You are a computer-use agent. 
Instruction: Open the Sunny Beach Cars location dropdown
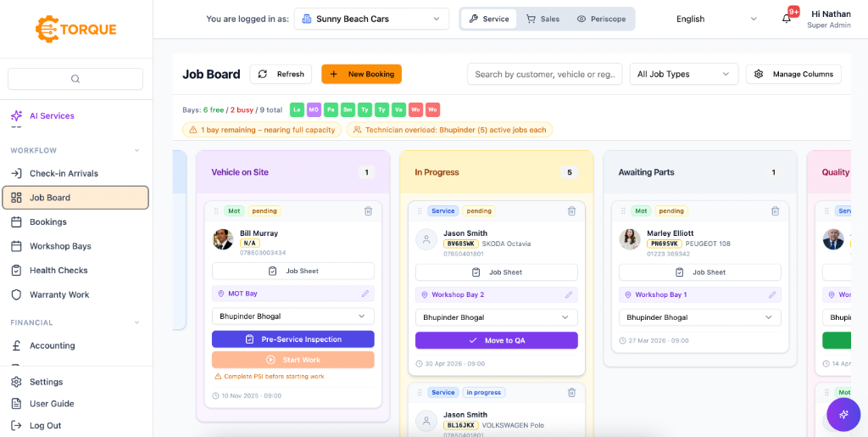pos(371,19)
